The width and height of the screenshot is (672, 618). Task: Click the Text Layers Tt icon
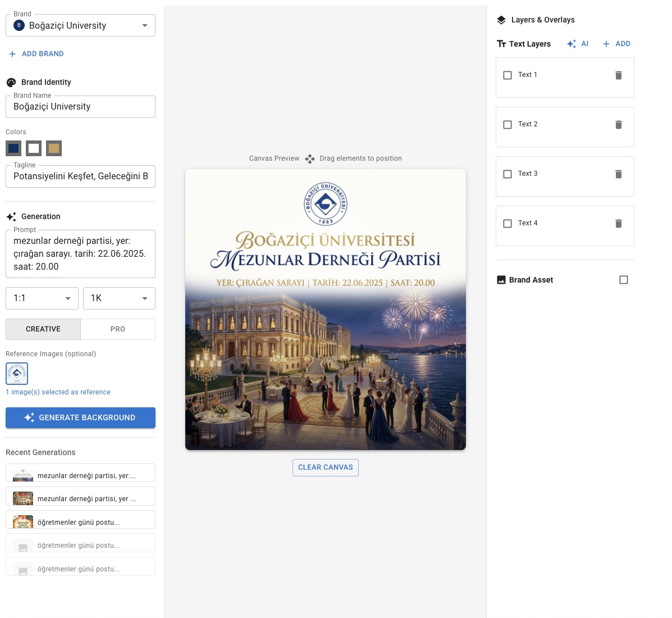coord(501,44)
